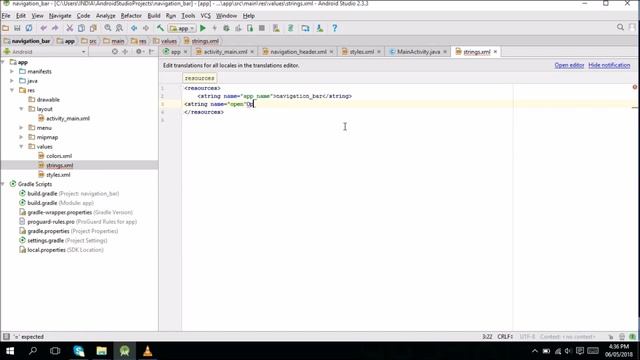Image resolution: width=640 pixels, height=360 pixels.
Task: Open project panel gear settings icon
Action: click(139, 51)
